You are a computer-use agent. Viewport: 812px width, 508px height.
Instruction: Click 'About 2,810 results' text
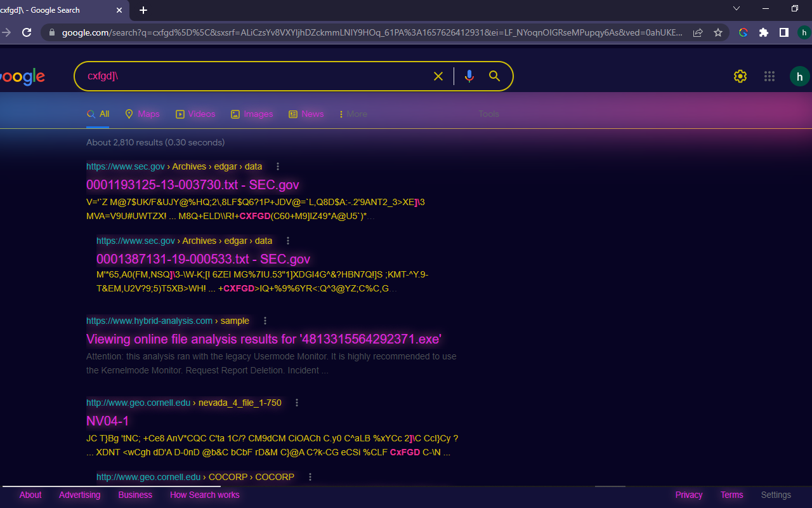[x=155, y=142]
